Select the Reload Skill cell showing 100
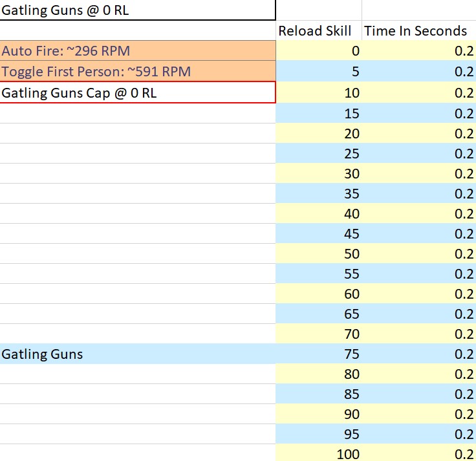The image size is (476, 461). click(x=318, y=454)
